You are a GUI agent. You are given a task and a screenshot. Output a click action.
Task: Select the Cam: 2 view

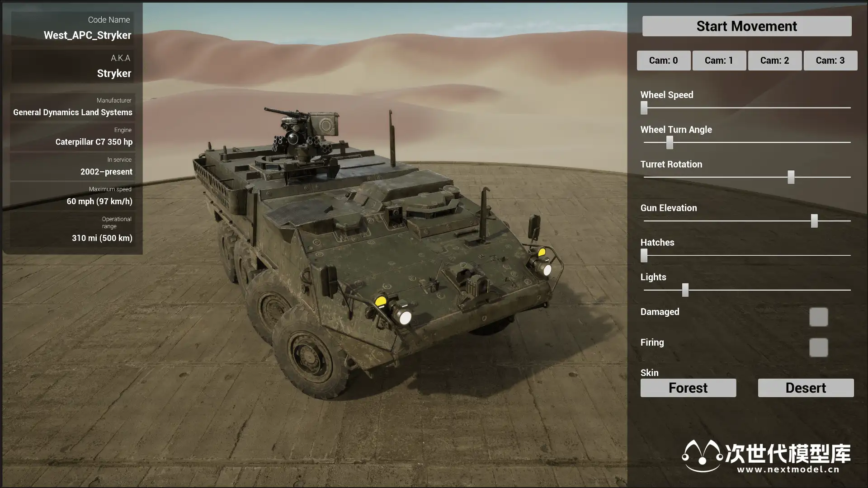click(x=774, y=61)
